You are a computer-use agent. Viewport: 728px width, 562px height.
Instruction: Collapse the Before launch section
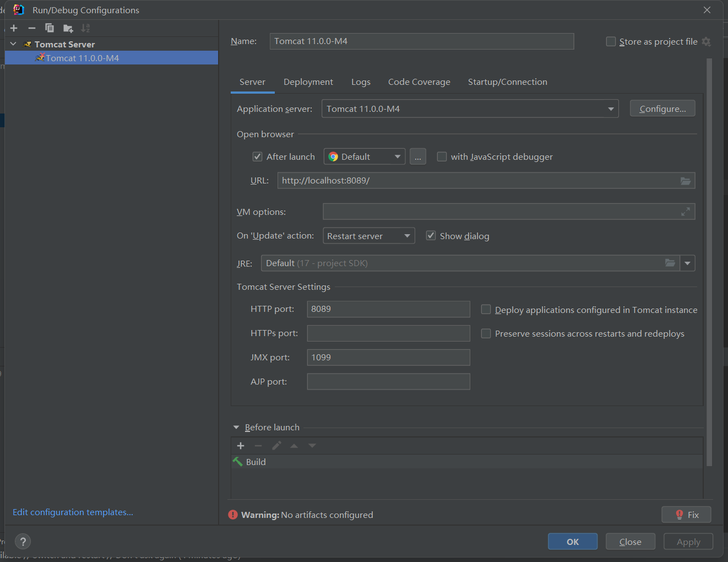point(236,428)
